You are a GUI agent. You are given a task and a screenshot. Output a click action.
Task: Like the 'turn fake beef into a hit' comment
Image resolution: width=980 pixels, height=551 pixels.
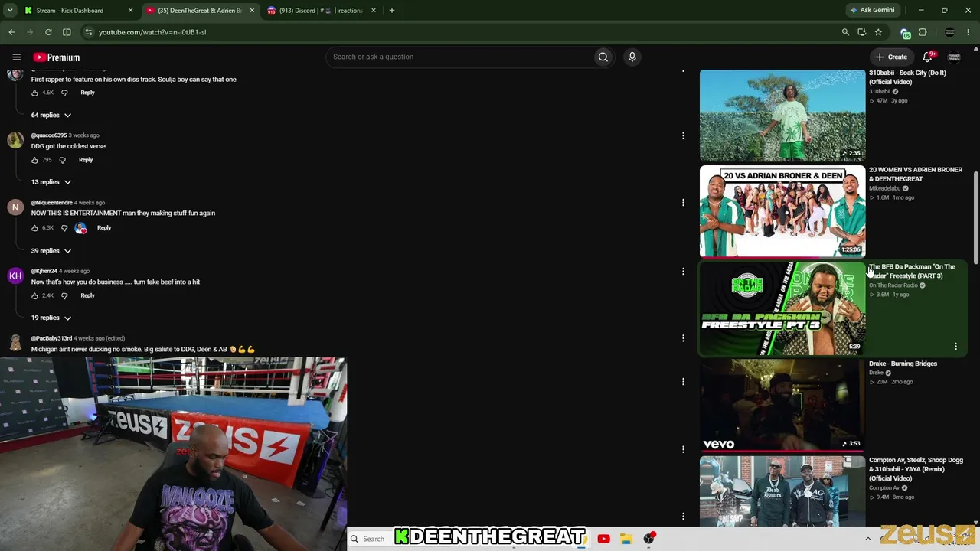(34, 295)
